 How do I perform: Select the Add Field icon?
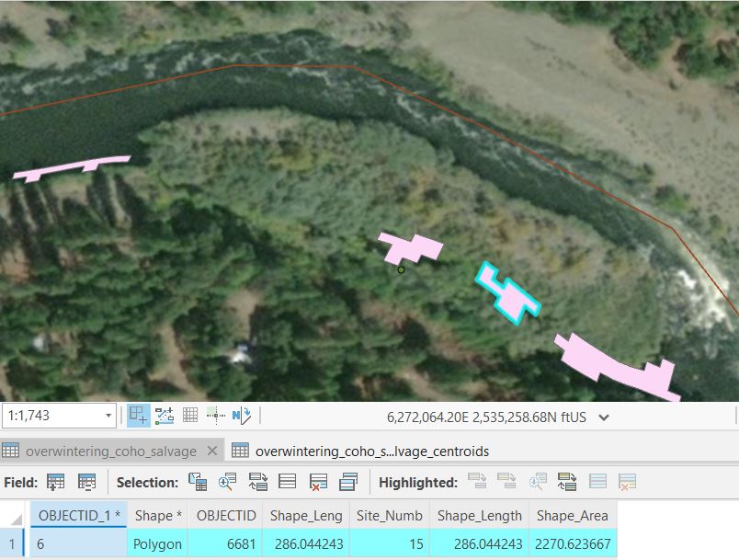(x=55, y=481)
